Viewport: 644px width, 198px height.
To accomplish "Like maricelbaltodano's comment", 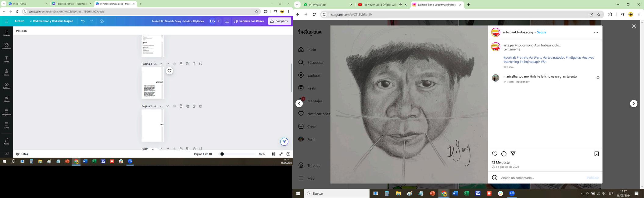I will [x=598, y=78].
